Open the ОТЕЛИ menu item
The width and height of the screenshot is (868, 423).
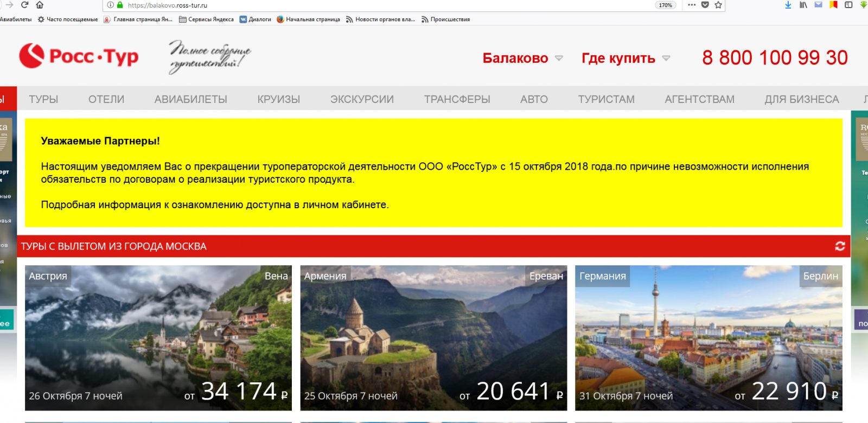pyautogui.click(x=106, y=99)
